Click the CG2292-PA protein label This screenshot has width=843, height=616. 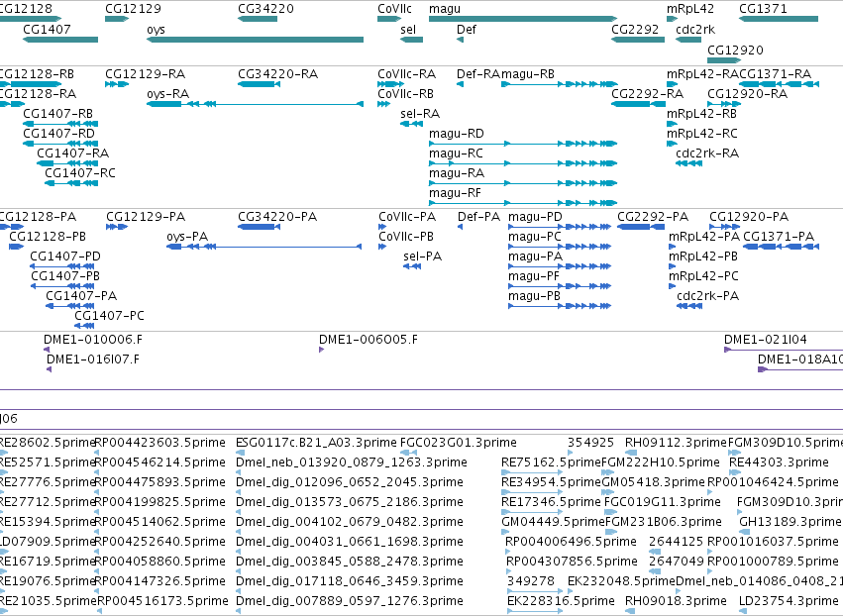(x=653, y=217)
